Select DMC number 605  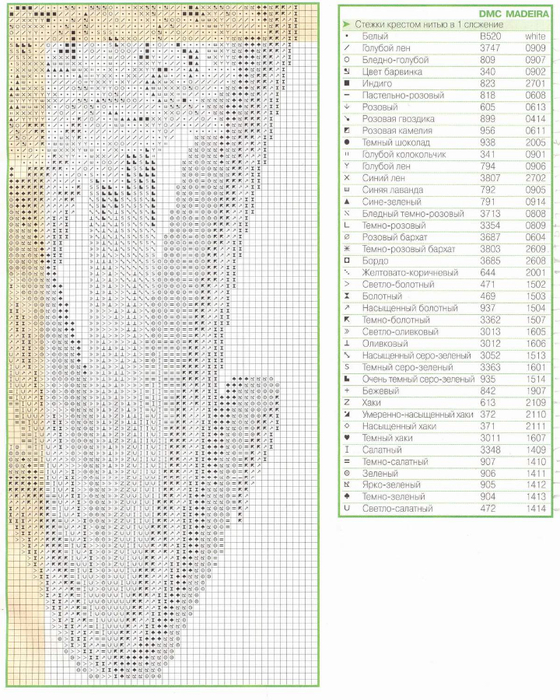(488, 107)
